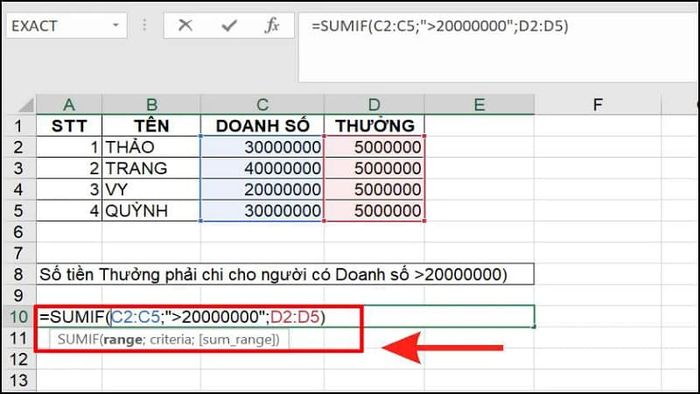Select column A header
700x394 pixels.
(69, 104)
